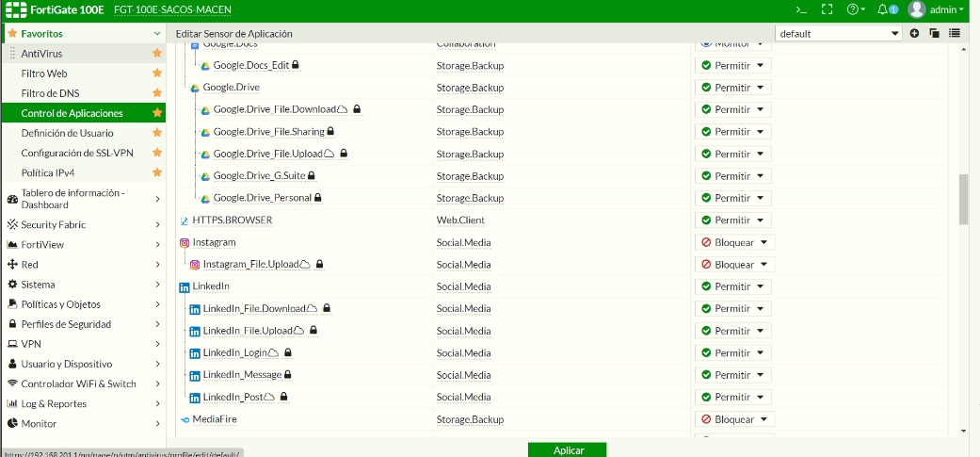Image resolution: width=980 pixels, height=457 pixels.
Task: Open the CLI console icon
Action: click(x=801, y=9)
